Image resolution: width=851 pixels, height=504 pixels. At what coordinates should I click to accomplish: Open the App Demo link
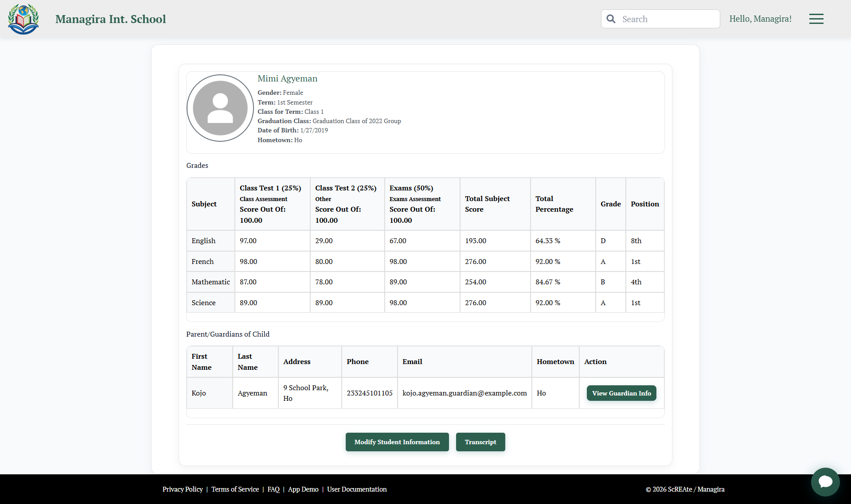click(x=303, y=489)
